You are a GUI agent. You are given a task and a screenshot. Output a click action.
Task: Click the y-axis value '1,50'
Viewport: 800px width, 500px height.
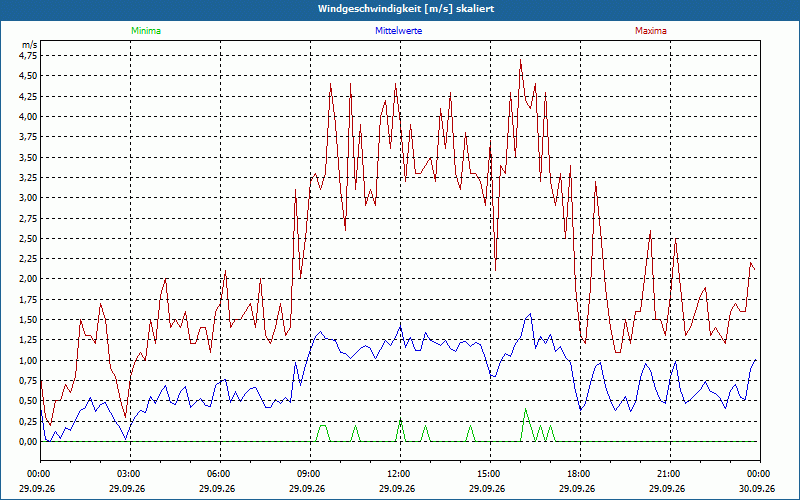point(29,320)
